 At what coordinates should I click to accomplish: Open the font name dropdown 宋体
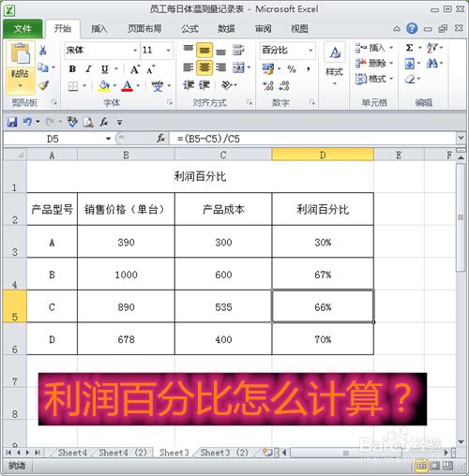point(135,51)
